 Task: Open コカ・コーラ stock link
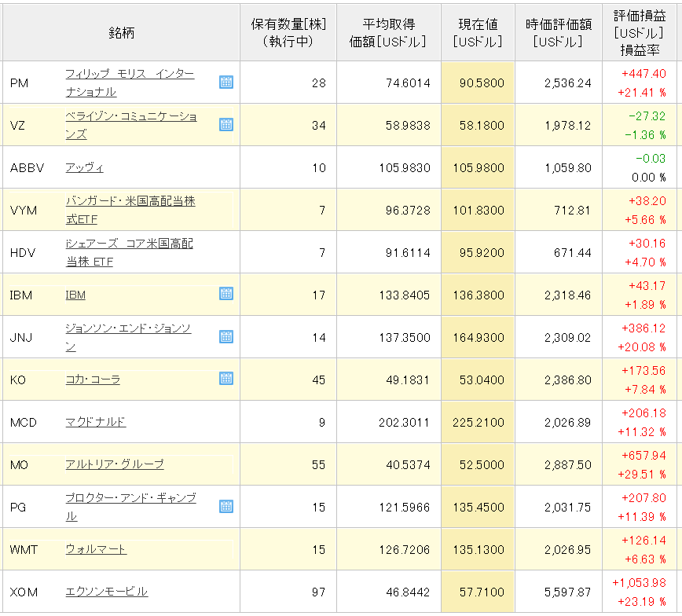[93, 379]
